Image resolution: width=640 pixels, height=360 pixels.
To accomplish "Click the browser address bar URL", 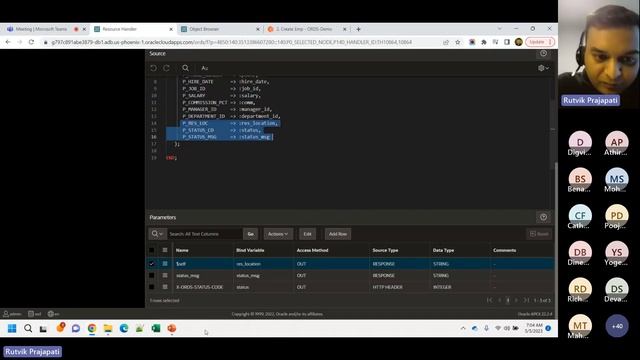I will 231,42.
